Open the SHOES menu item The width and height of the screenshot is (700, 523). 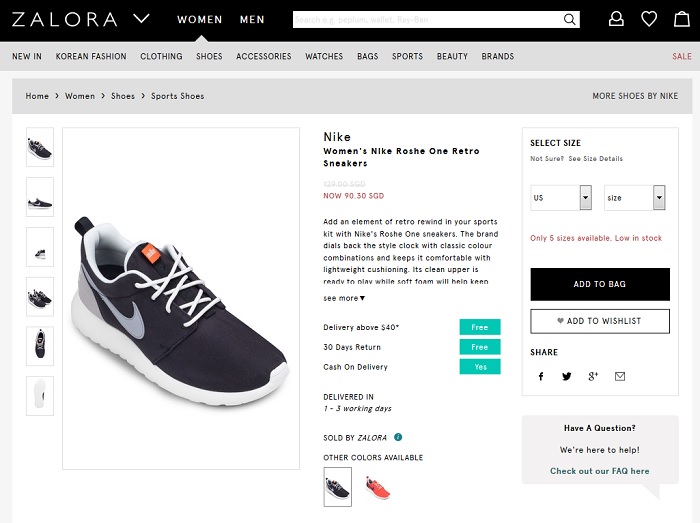click(x=209, y=56)
